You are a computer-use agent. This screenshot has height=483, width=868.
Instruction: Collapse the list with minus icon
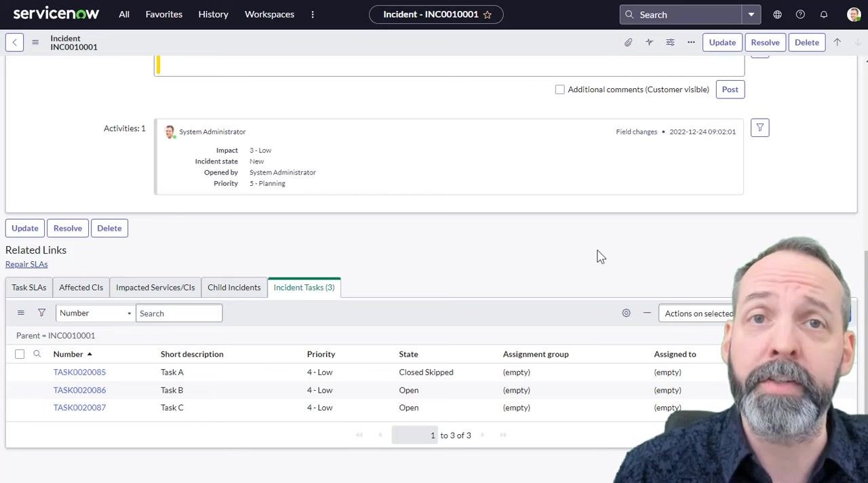click(x=647, y=313)
